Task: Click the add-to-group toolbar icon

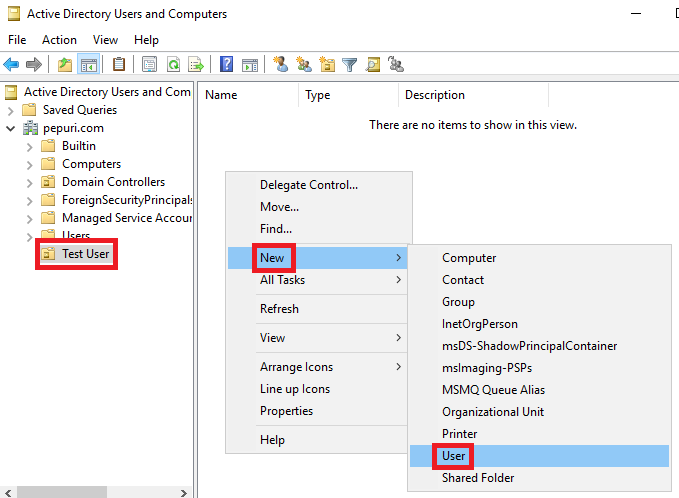Action: tap(396, 65)
